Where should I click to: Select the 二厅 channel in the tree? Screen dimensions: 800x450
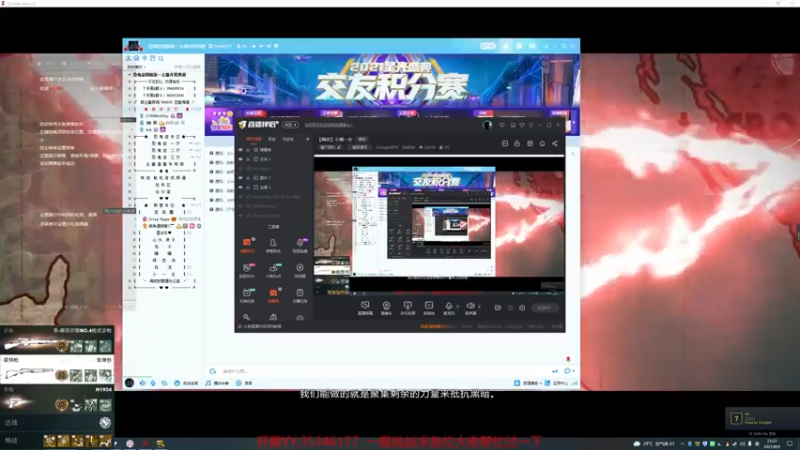(166, 151)
